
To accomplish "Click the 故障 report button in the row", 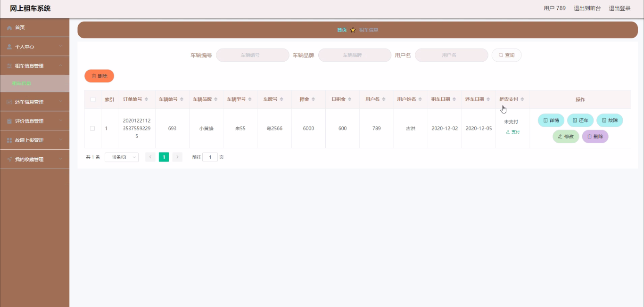I will [610, 121].
